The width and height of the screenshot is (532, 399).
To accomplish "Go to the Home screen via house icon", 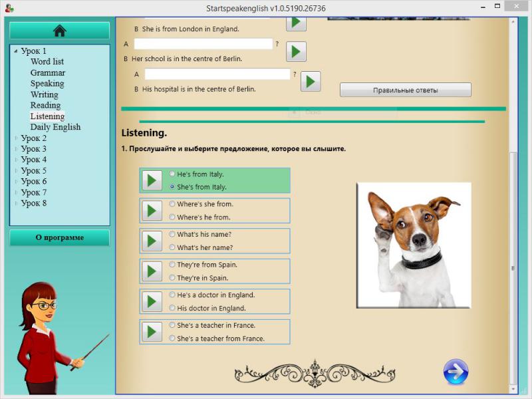I will 59,31.
